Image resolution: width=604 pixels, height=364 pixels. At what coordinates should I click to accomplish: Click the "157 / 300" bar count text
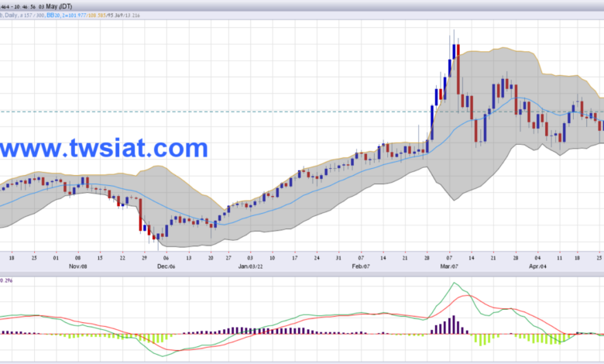pyautogui.click(x=34, y=15)
